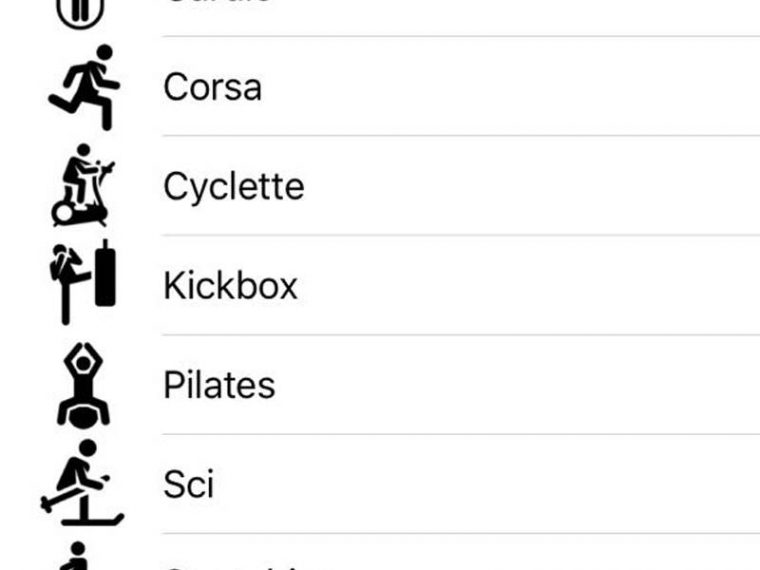Pick the skier icon next to Sci
Image resolution: width=760 pixels, height=570 pixels.
pyautogui.click(x=82, y=483)
